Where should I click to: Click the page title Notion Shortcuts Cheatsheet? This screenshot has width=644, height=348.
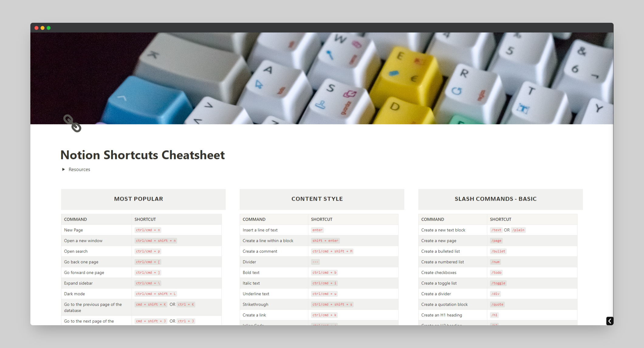point(143,155)
